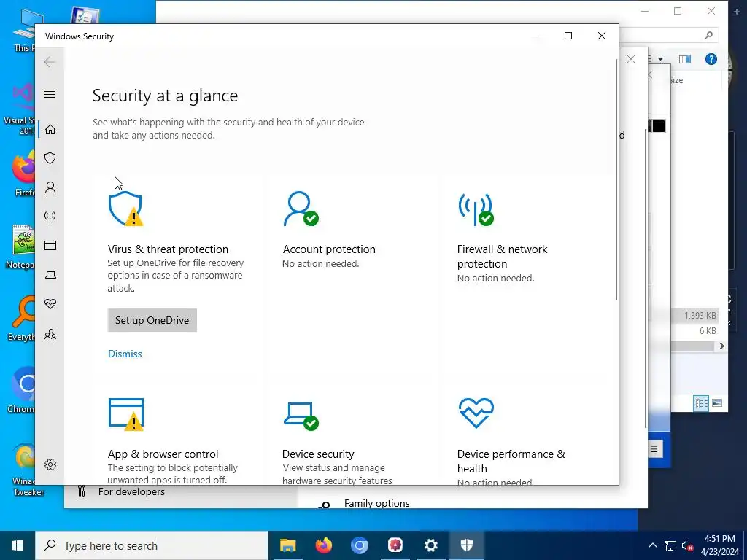This screenshot has height=560, width=747.
Task: Open File Explorer from taskbar
Action: 287,545
